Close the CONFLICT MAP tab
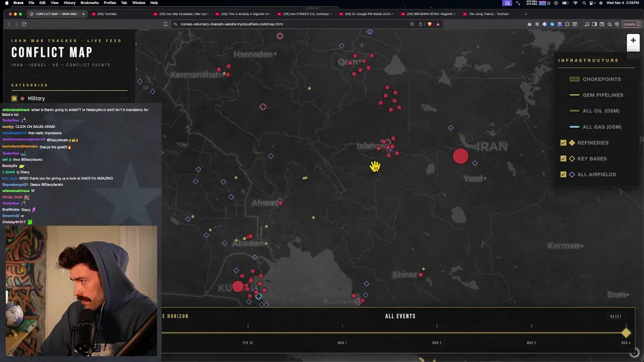644x362 pixels. (84, 14)
